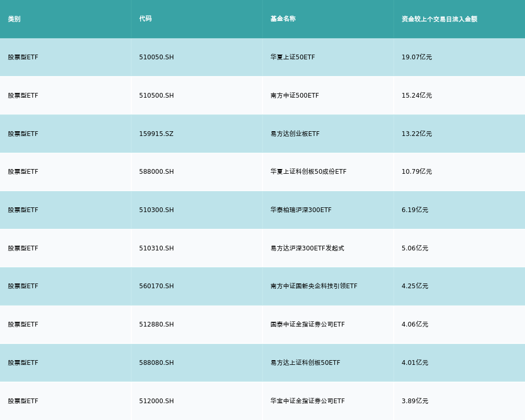The height and width of the screenshot is (420, 525).
Task: Click 股票型ETF in the 512880.SH row
Action: pyautogui.click(x=23, y=324)
